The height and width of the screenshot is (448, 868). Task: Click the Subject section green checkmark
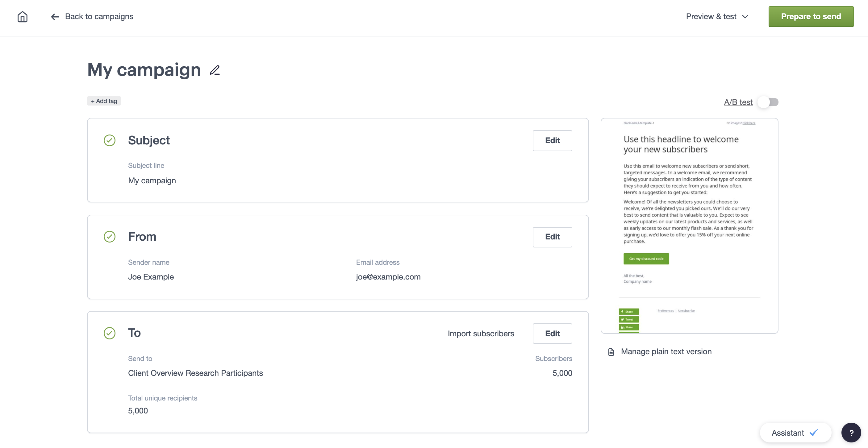pyautogui.click(x=109, y=140)
